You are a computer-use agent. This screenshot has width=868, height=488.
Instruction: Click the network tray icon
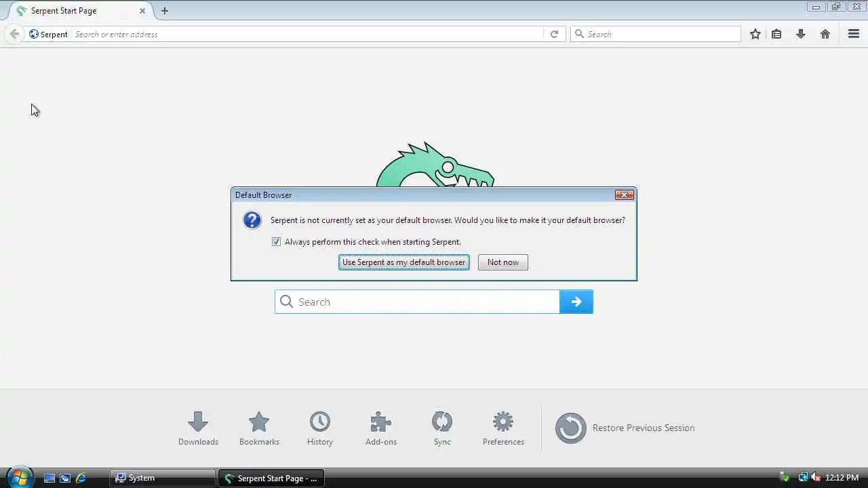coord(803,478)
